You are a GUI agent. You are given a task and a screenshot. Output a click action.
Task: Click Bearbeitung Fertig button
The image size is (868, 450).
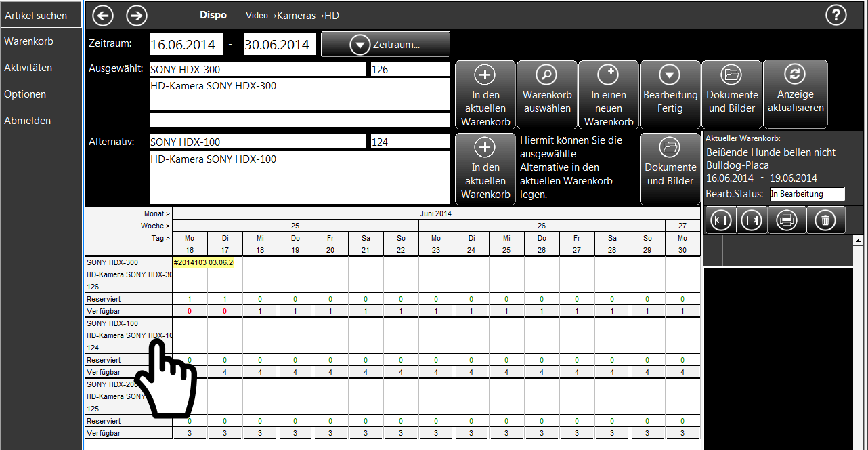(670, 95)
